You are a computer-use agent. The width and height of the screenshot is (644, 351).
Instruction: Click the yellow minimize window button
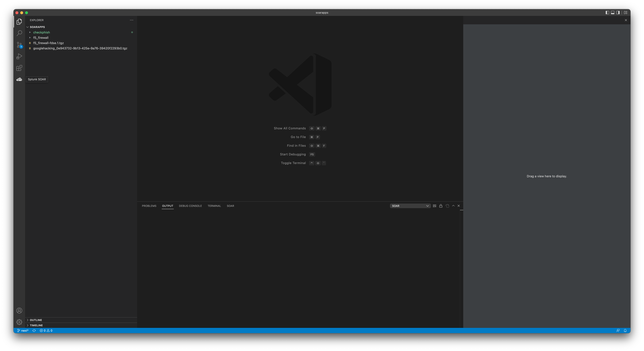[x=22, y=13]
